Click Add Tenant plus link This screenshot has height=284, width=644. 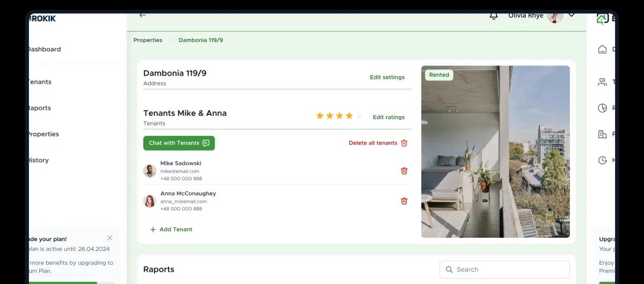point(171,229)
